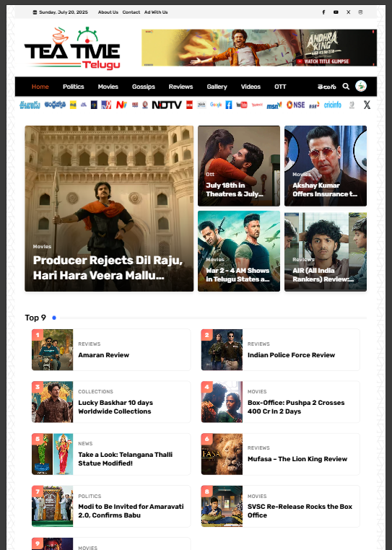Open Amaran Review article
Image resolution: width=392 pixels, height=550 pixels.
pyautogui.click(x=103, y=355)
